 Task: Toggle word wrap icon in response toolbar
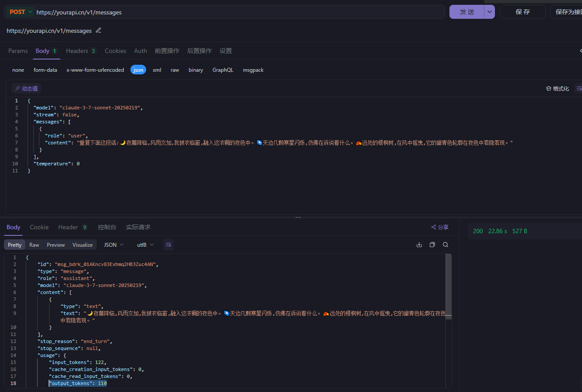(x=168, y=245)
